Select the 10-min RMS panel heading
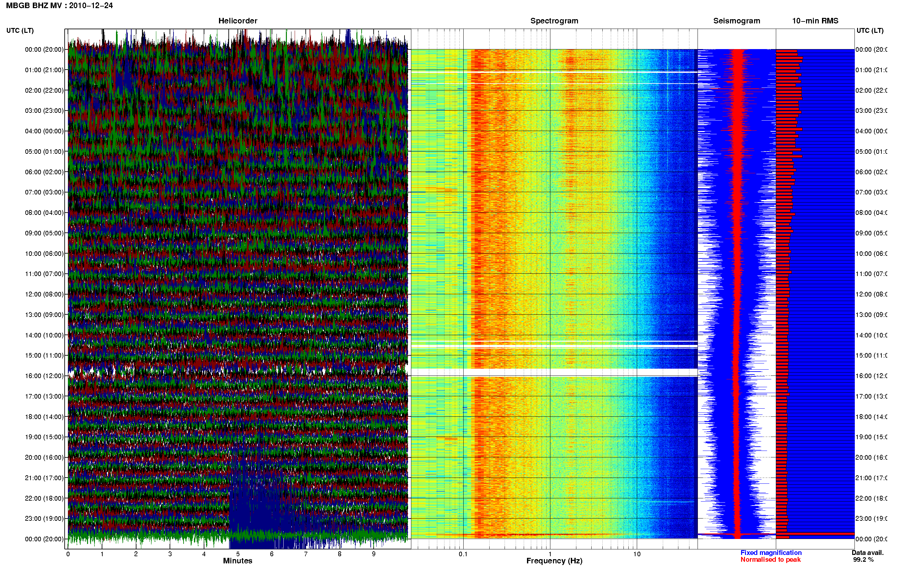The height and width of the screenshot is (578, 924). (x=815, y=21)
